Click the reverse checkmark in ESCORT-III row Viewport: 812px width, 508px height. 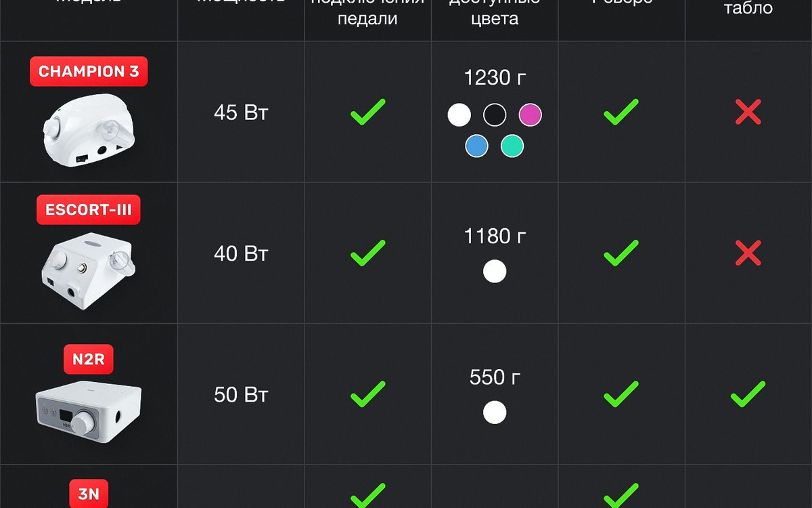[x=621, y=253]
